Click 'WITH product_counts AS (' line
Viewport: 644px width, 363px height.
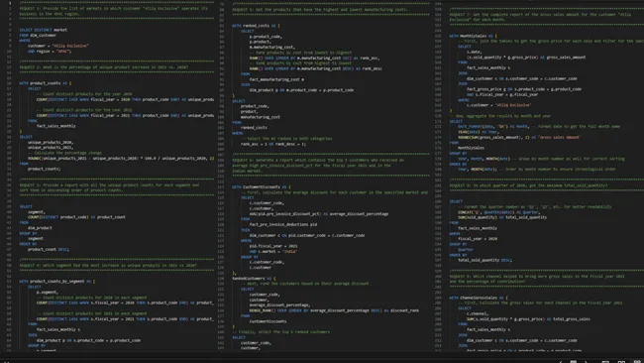click(x=46, y=83)
